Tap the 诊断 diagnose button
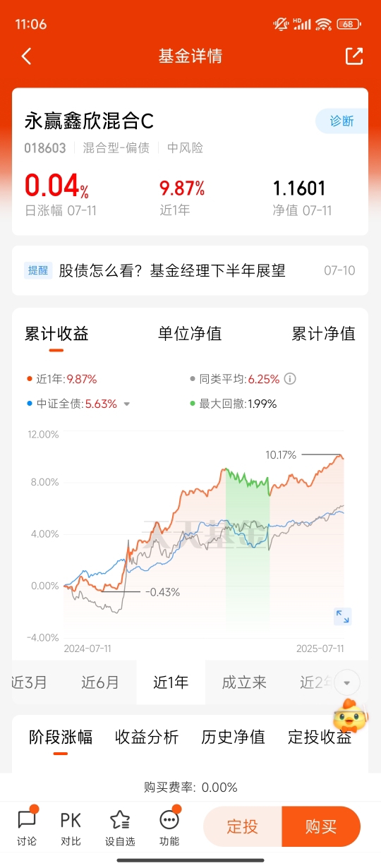The height and width of the screenshot is (868, 381). click(341, 121)
